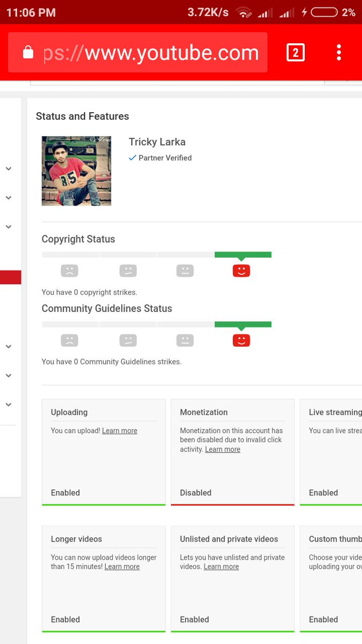The image size is (362, 644).
Task: Click the Community Guidelines Status heading
Action: click(x=107, y=309)
